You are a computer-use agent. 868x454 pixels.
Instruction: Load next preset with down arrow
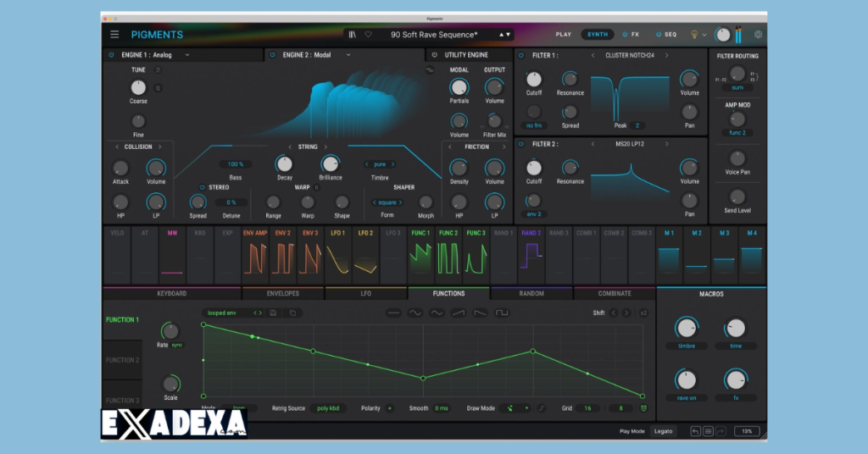tap(509, 34)
